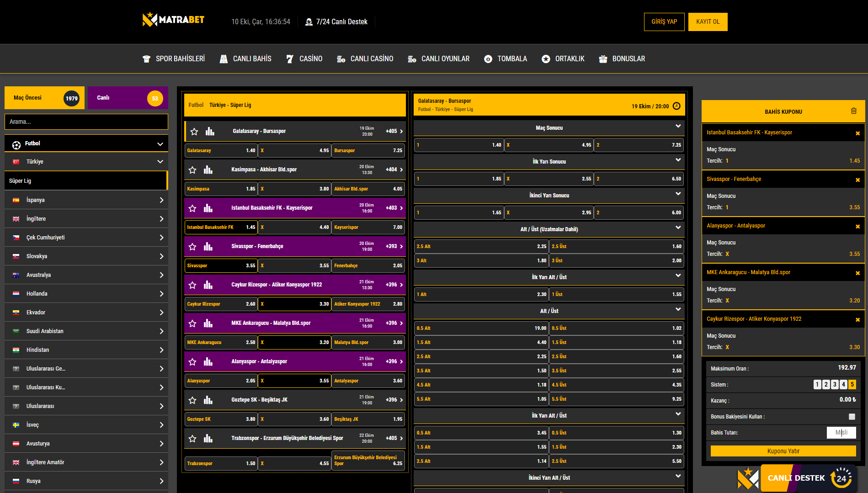
Task: Click the Arama search field
Action: [86, 122]
